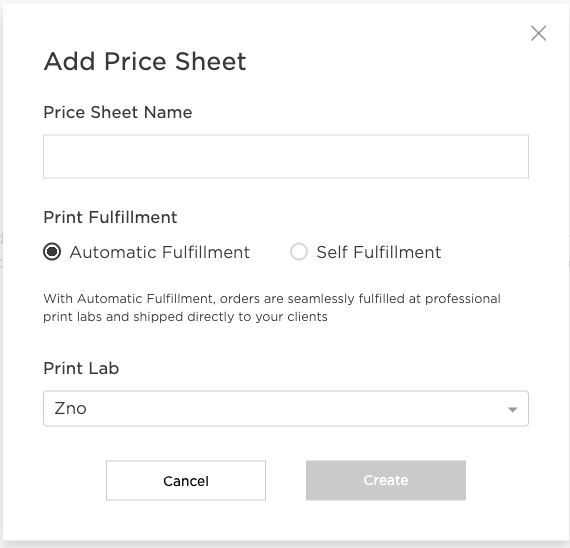The width and height of the screenshot is (570, 548).
Task: Click the Price Sheet Name label
Action: tap(117, 112)
